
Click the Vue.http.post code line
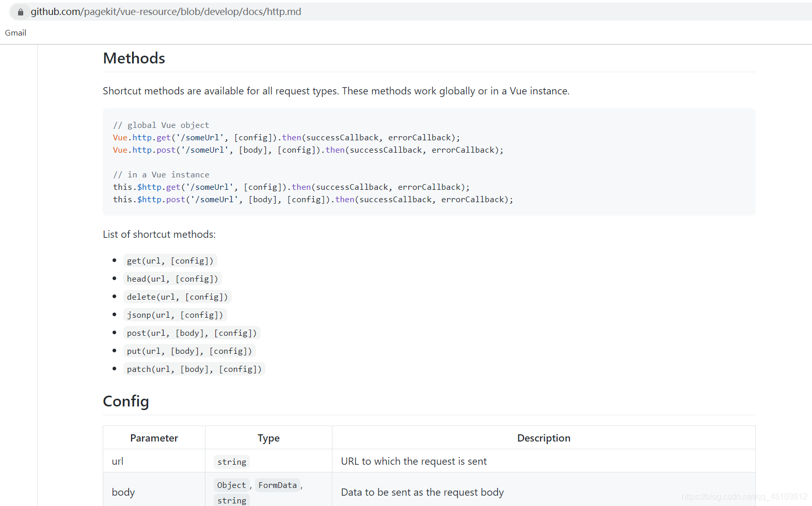308,150
